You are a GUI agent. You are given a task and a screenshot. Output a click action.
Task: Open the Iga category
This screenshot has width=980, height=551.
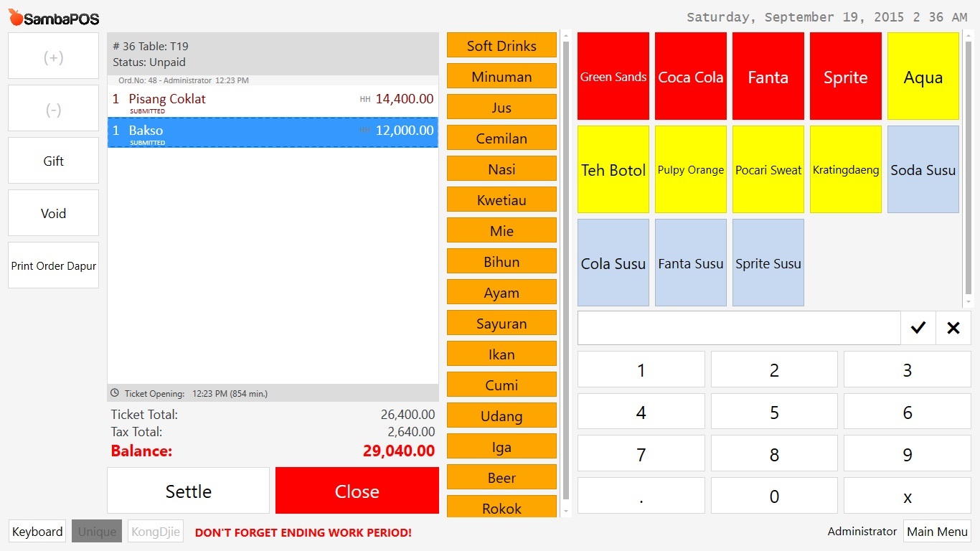(501, 446)
